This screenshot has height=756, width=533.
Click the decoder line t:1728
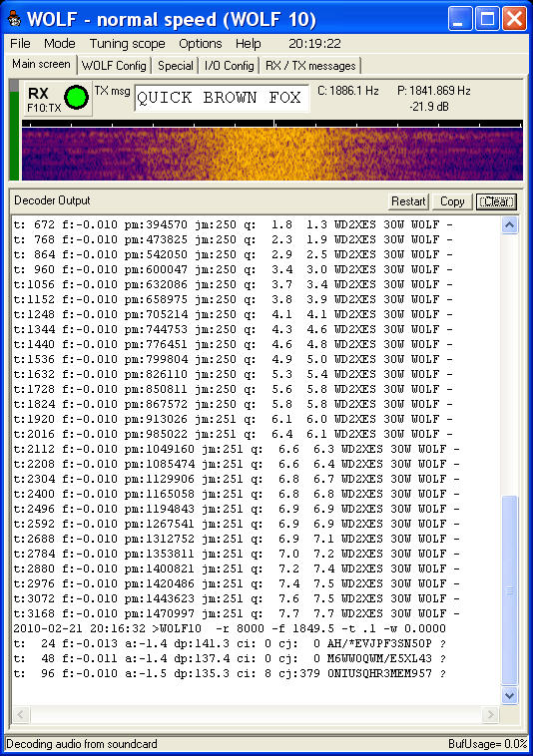click(x=233, y=389)
